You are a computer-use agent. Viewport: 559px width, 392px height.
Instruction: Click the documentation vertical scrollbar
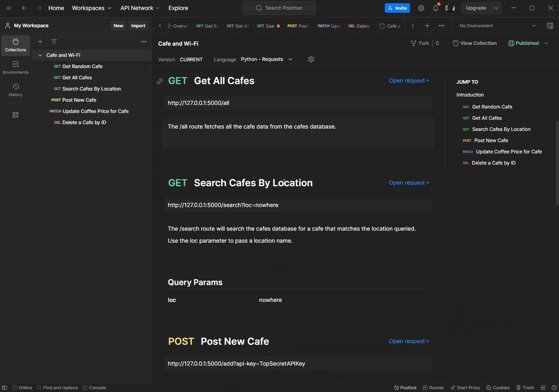pyautogui.click(x=557, y=163)
